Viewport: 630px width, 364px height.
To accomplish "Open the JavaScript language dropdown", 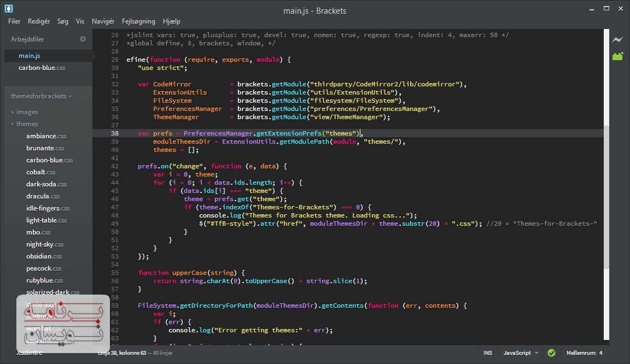I will coord(521,353).
